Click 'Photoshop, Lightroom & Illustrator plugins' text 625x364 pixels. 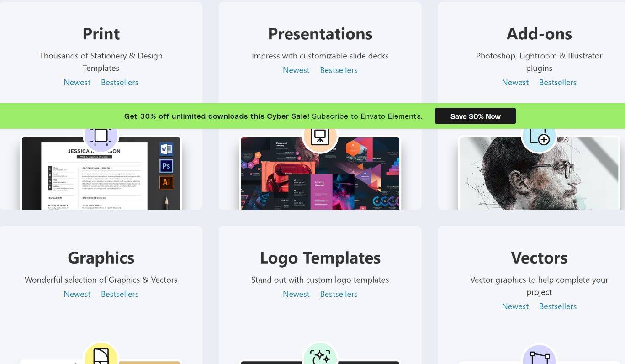[539, 62]
